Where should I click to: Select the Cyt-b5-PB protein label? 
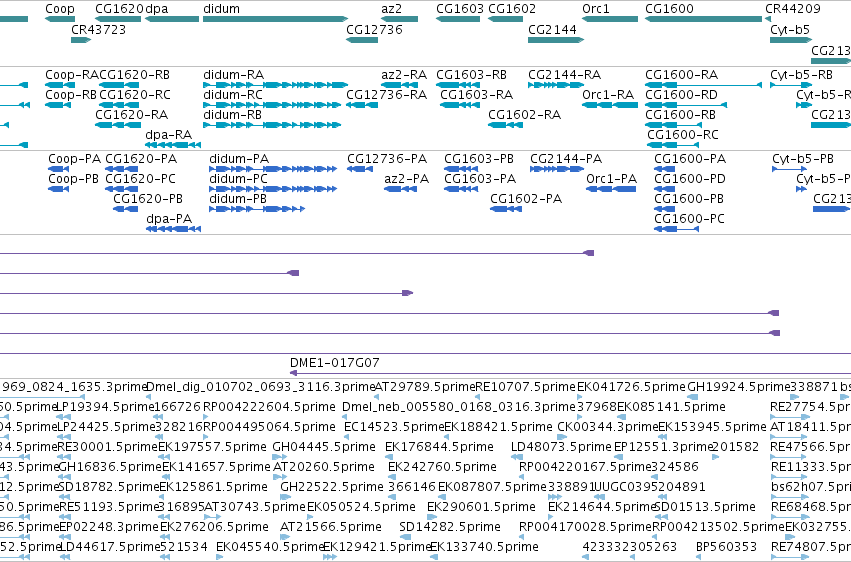click(x=803, y=159)
